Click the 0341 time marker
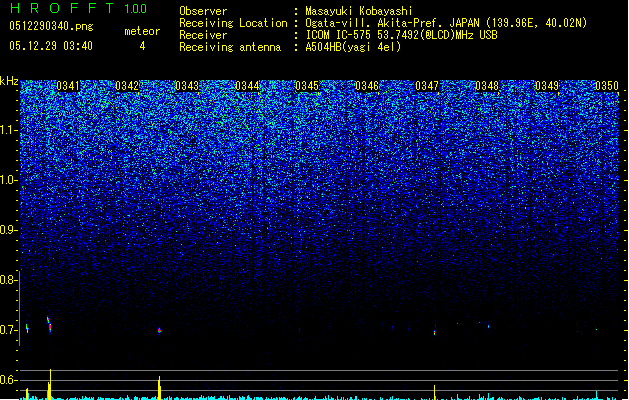Viewport: 629px width, 400px height. (67, 86)
